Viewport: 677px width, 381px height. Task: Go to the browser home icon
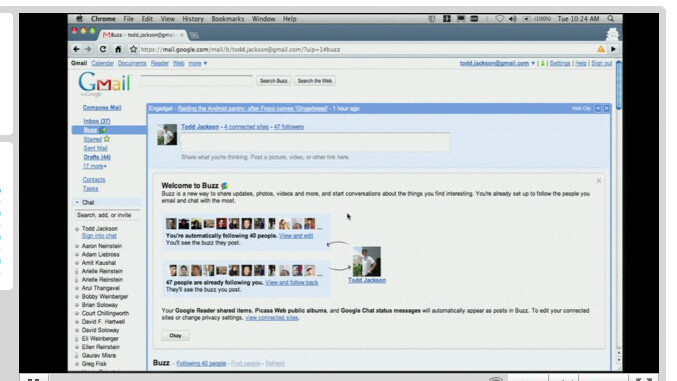point(118,49)
